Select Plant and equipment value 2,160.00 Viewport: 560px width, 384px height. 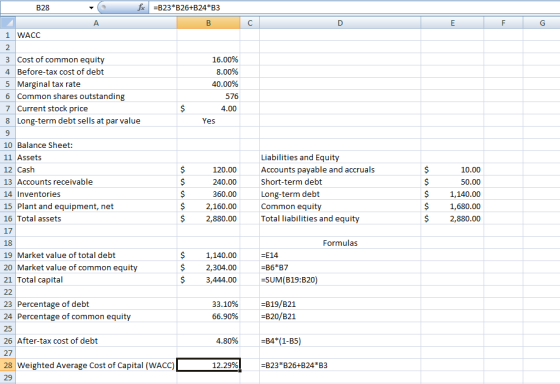[208, 206]
